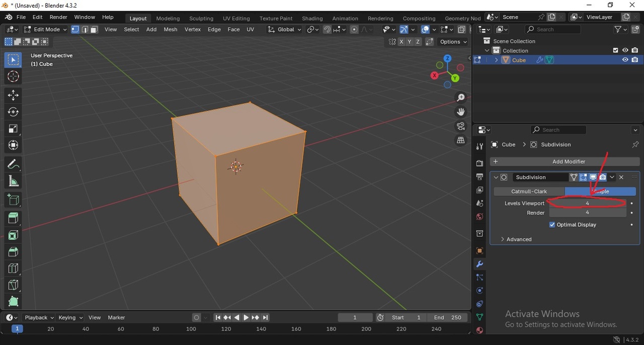Select the Select Box tool
Viewport: 644px width, 345px height.
click(14, 60)
